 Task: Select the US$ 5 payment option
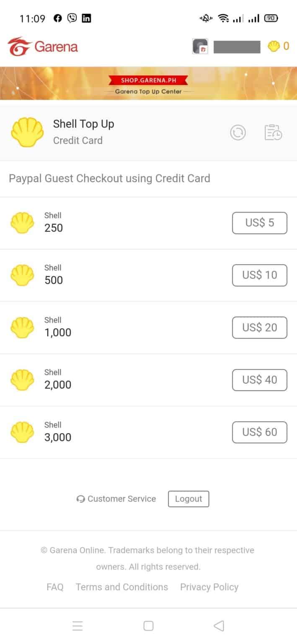pyautogui.click(x=259, y=223)
